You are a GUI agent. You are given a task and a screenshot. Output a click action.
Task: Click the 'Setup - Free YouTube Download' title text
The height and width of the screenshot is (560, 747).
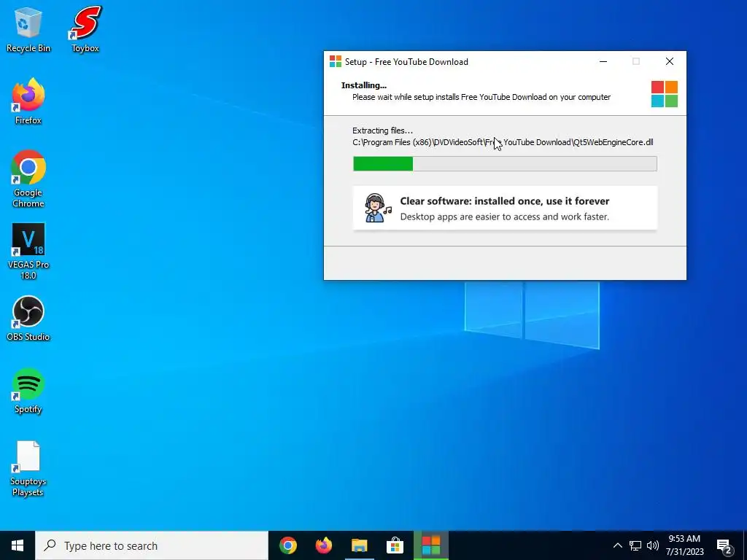[406, 62]
